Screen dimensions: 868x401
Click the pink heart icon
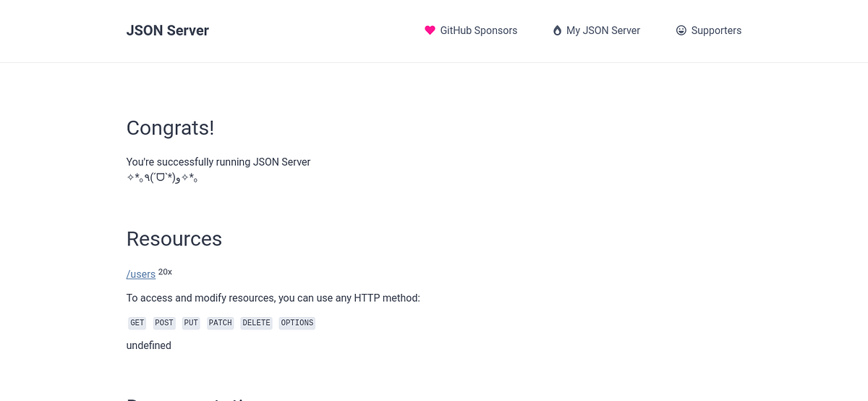[x=430, y=30]
